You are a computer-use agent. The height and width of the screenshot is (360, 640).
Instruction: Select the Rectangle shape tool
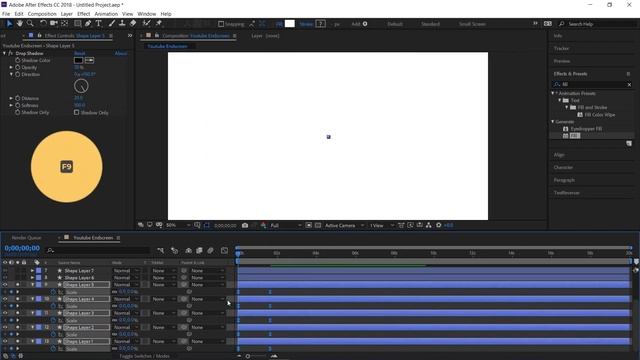point(77,24)
